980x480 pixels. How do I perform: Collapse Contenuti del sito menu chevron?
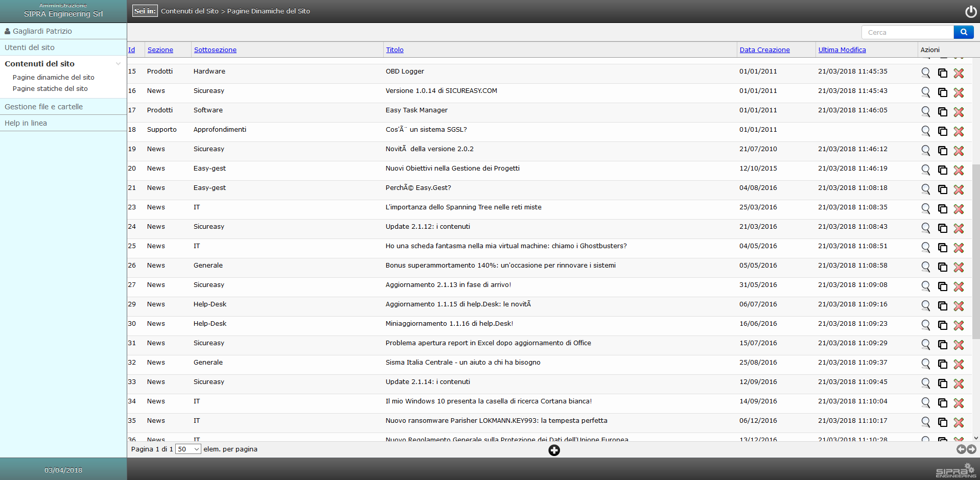pos(118,64)
